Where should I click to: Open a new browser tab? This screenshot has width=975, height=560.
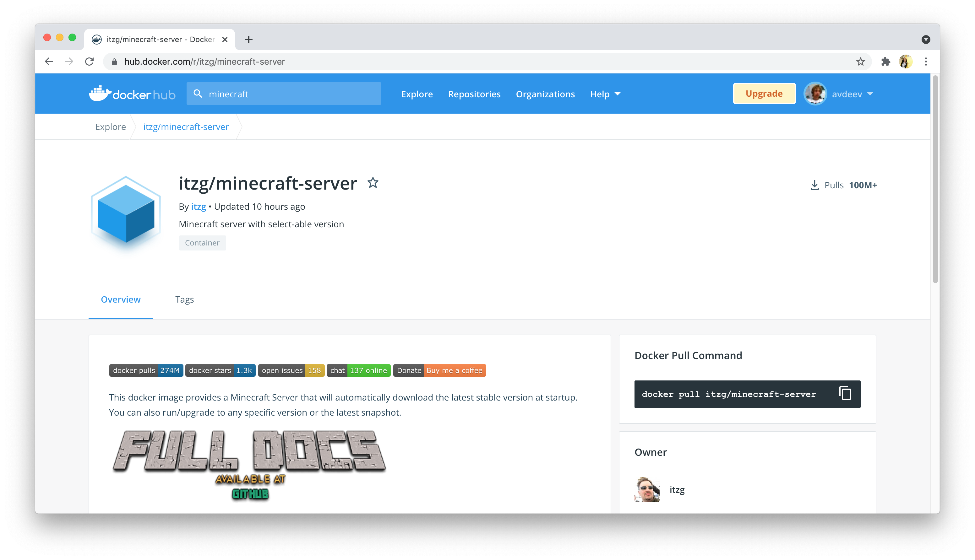248,40
